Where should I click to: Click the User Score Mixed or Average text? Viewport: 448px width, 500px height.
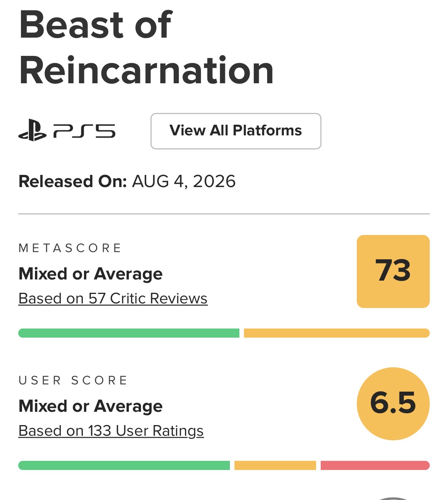pos(90,406)
